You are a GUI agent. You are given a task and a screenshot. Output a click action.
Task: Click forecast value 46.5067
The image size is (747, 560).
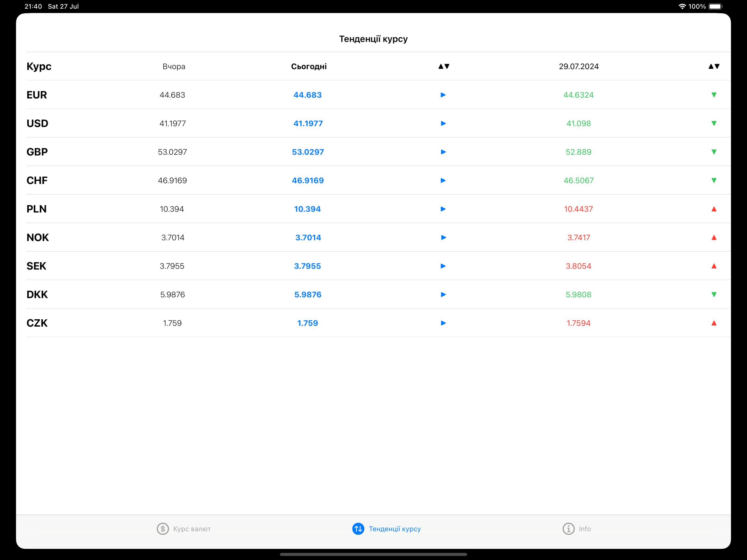click(578, 180)
